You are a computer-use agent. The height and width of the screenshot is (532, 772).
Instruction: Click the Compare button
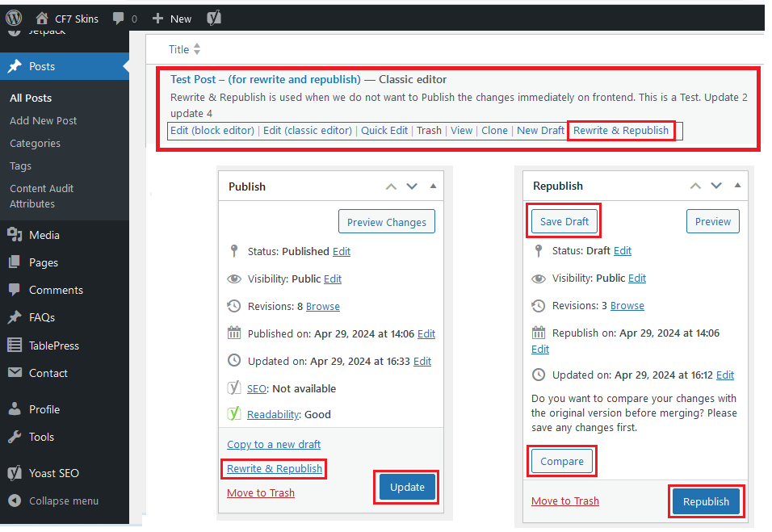pos(562,461)
